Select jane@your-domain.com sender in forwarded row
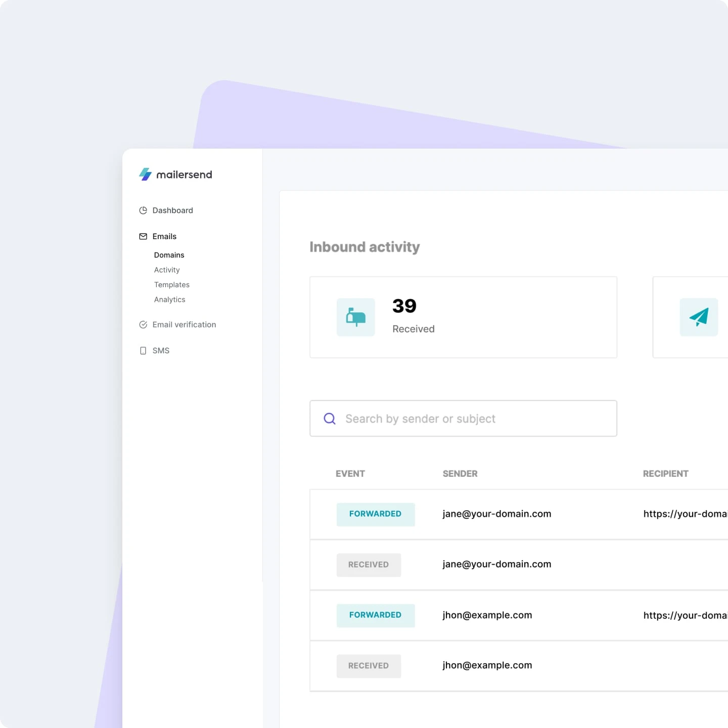 coord(497,514)
